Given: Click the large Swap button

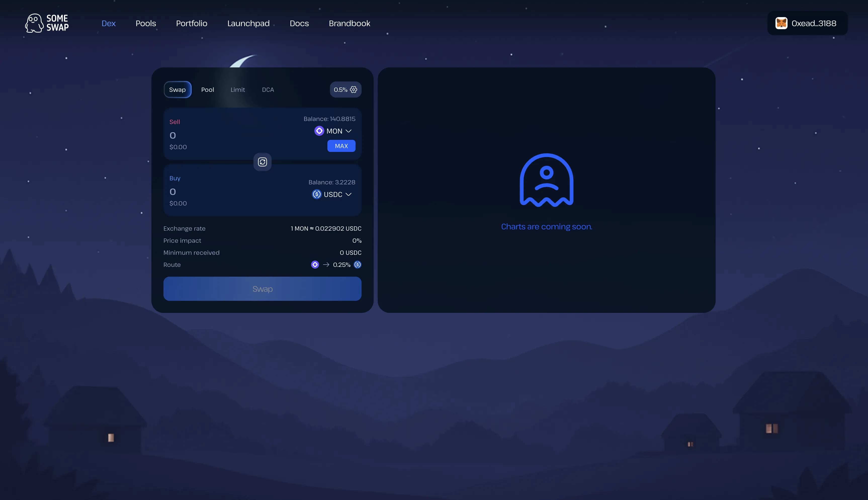Looking at the screenshot, I should click(x=262, y=289).
